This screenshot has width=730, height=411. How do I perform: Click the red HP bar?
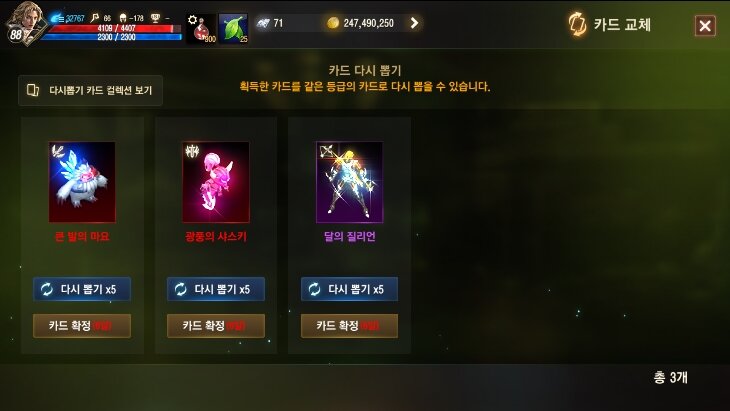click(115, 28)
